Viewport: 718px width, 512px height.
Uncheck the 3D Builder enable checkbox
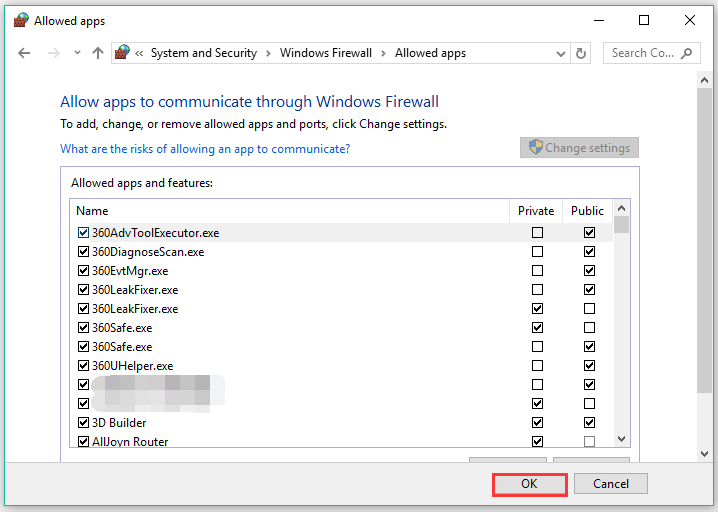coord(83,422)
